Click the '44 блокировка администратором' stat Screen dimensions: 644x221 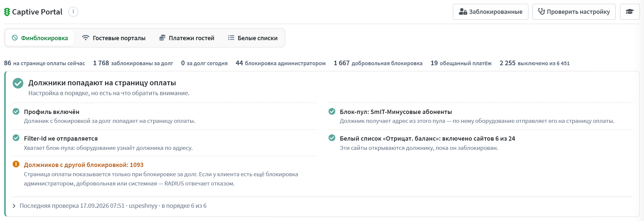(x=280, y=63)
